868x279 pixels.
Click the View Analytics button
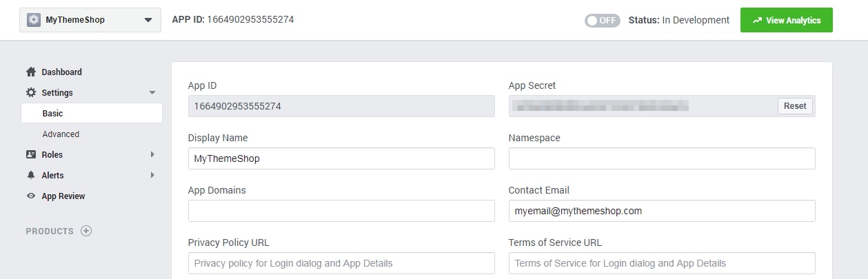click(x=786, y=21)
